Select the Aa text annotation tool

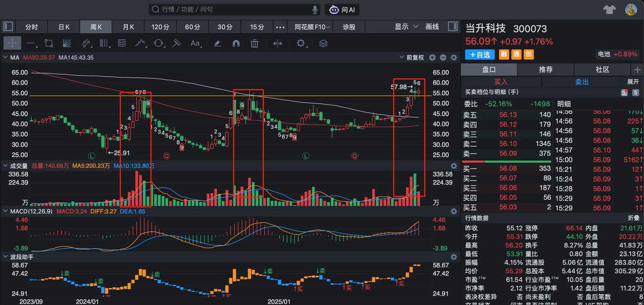(x=195, y=43)
